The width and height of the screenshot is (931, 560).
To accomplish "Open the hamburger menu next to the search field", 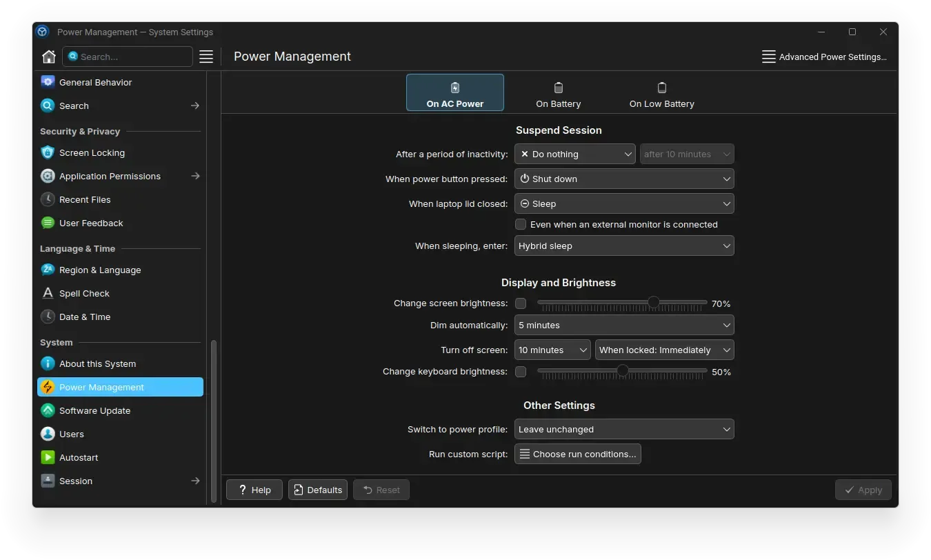I will (206, 57).
